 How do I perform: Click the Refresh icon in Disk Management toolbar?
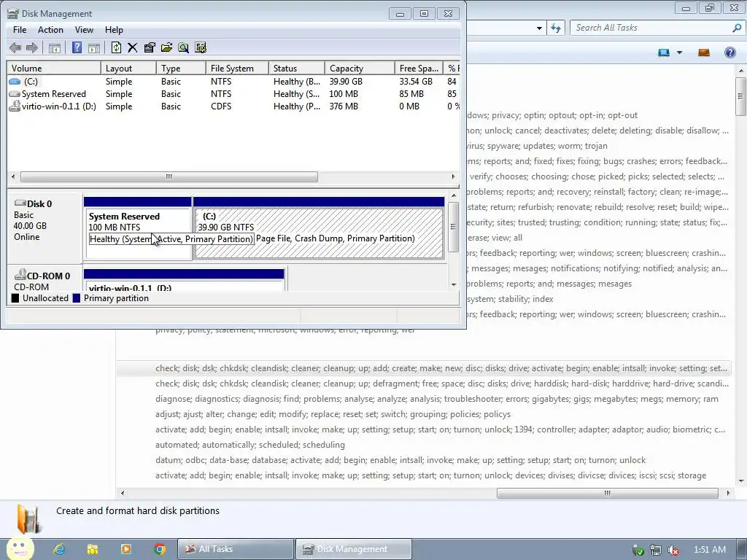[x=116, y=47]
